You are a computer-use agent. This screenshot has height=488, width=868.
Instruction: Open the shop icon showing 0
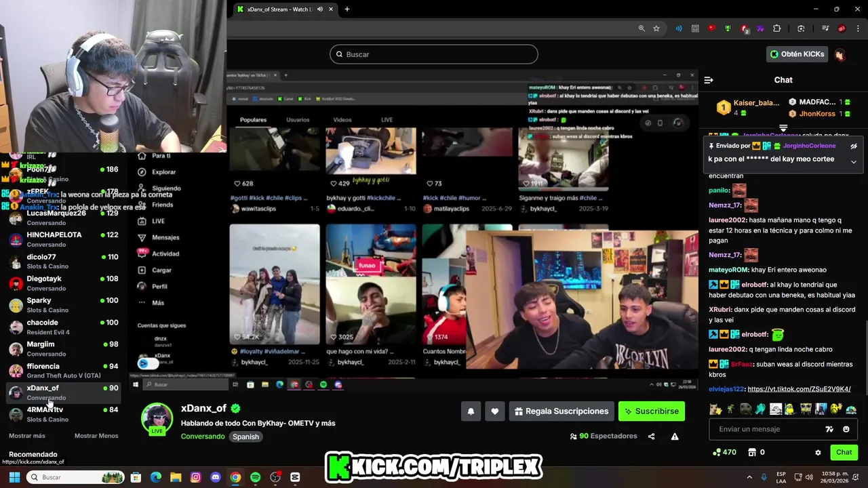[x=752, y=452]
